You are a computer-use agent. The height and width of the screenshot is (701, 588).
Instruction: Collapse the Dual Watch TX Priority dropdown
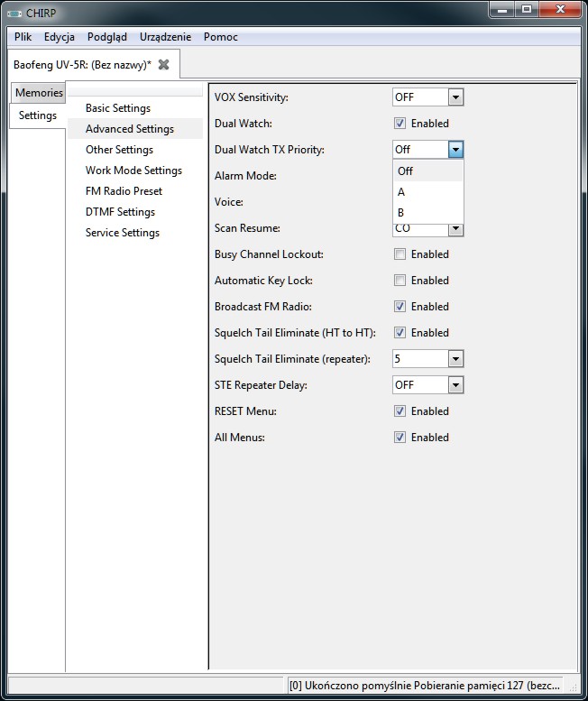coord(455,150)
